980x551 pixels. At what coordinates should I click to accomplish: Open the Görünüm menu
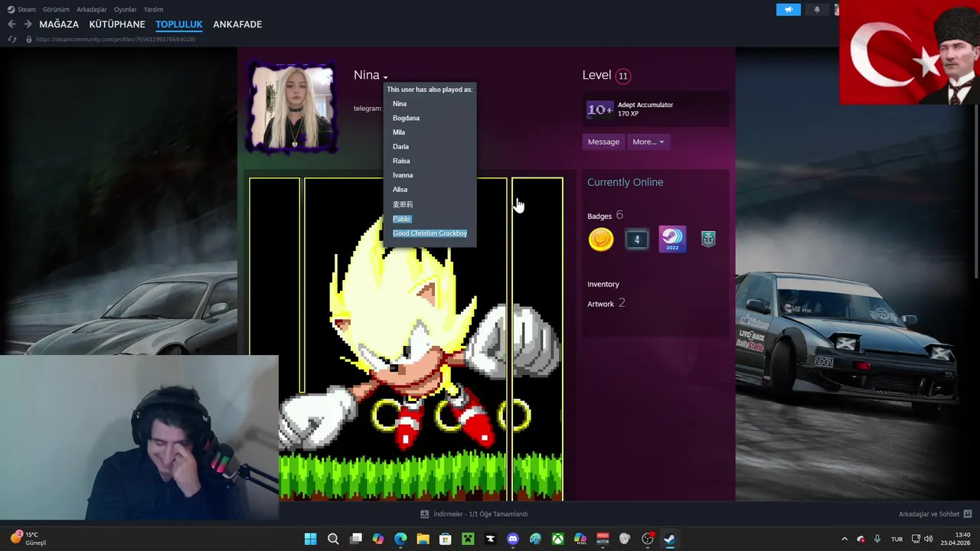coord(56,9)
